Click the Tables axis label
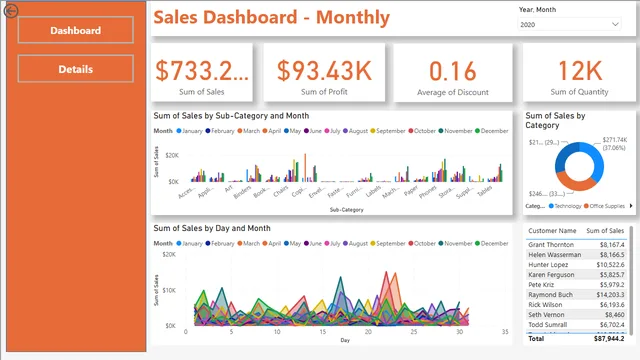 [484, 191]
